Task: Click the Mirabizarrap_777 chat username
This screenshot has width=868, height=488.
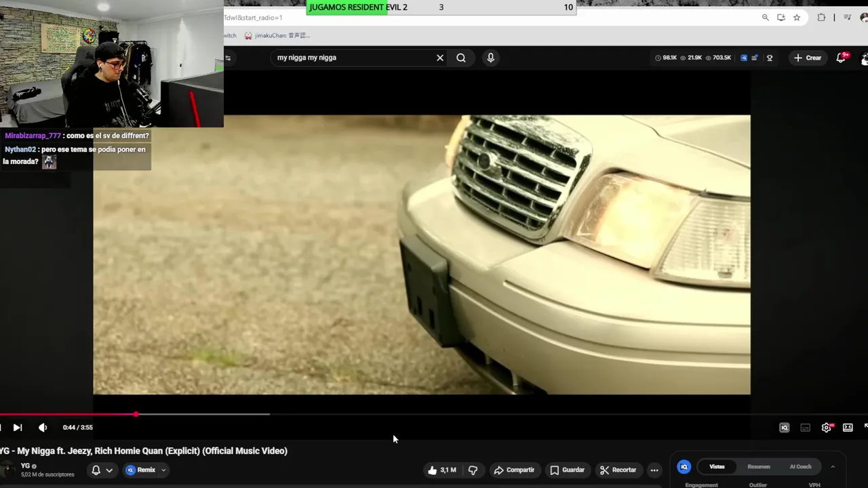Action: (33, 136)
